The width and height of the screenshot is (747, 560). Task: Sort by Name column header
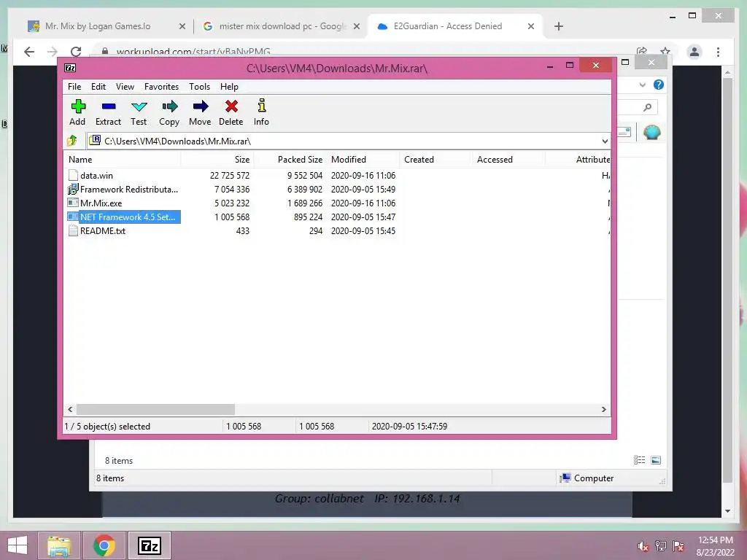point(122,160)
